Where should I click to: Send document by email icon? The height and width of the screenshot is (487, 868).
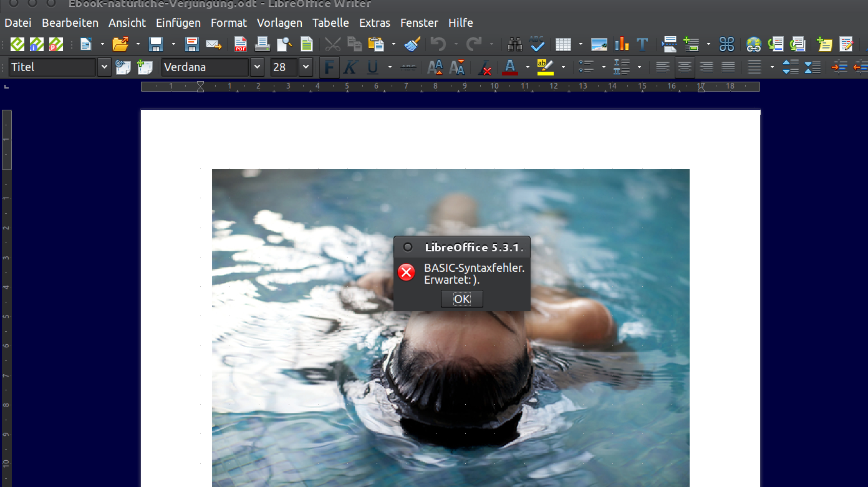tap(214, 44)
